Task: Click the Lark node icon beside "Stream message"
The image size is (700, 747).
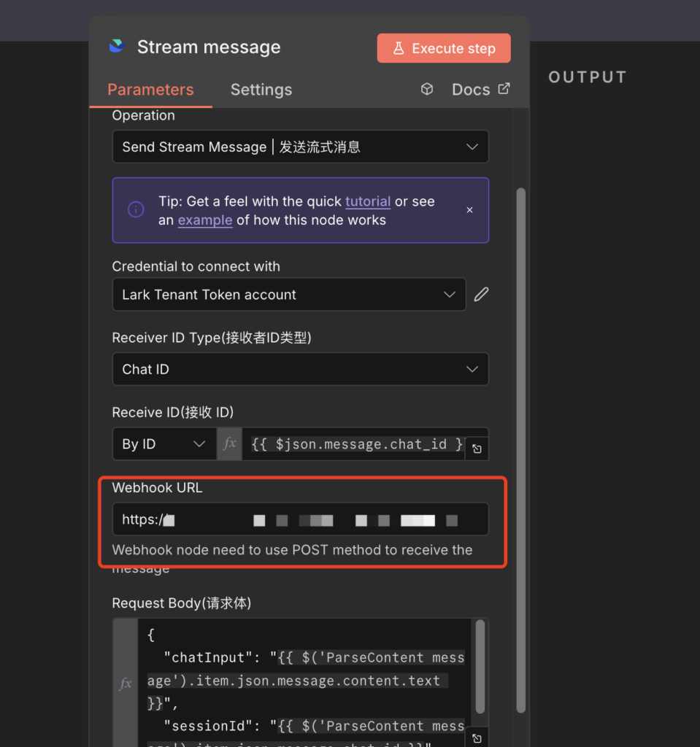Action: [117, 46]
